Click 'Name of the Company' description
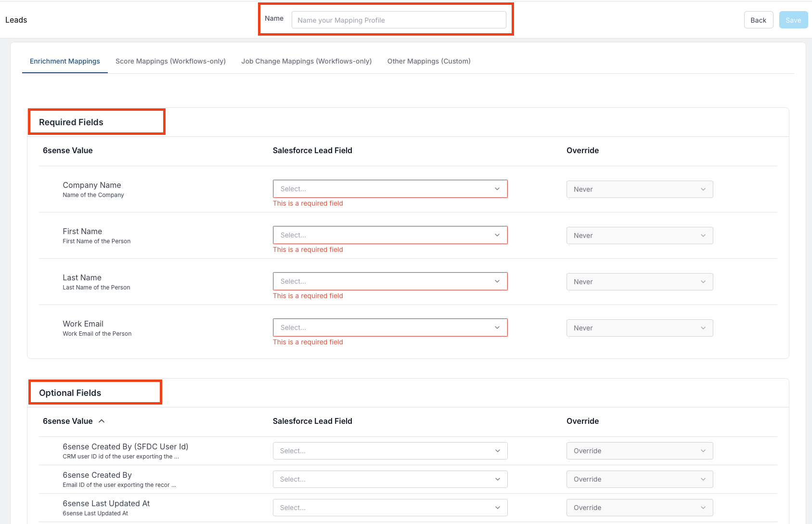This screenshot has height=524, width=812. tap(93, 195)
